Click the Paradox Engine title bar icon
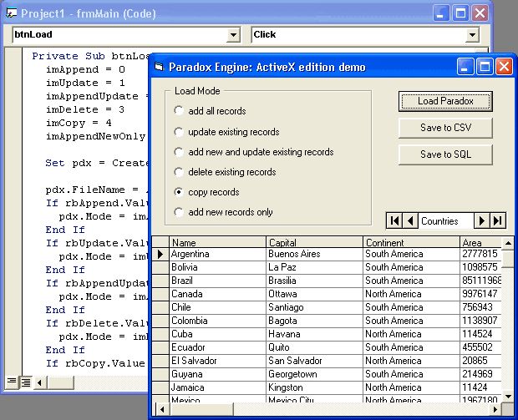518x420 pixels. point(159,67)
